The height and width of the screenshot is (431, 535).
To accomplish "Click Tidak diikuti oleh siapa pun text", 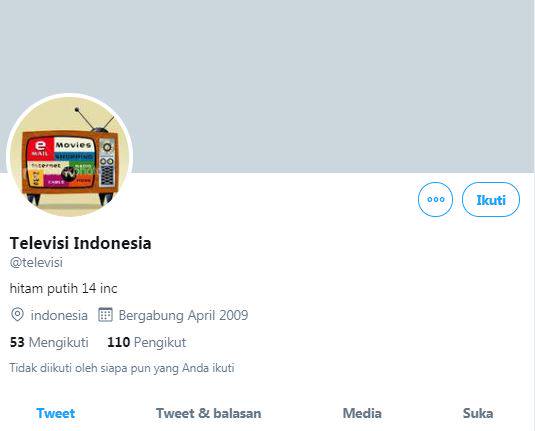I will click(122, 368).
